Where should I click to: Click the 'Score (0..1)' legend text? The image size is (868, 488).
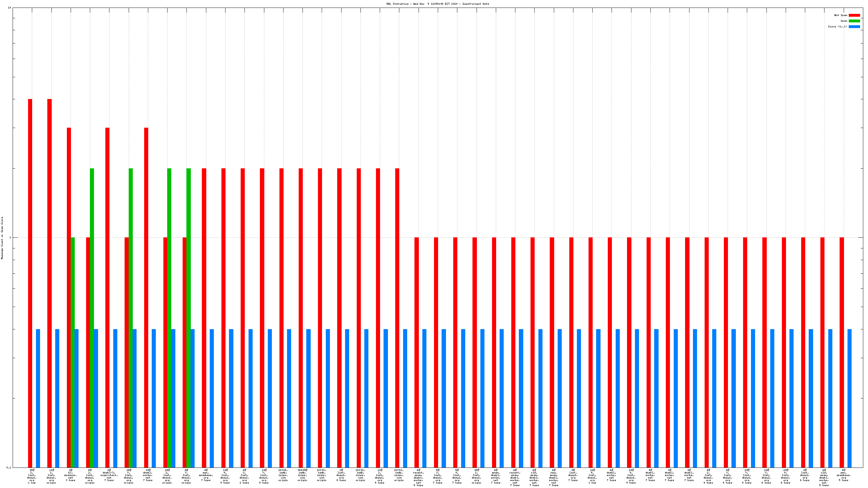837,26
